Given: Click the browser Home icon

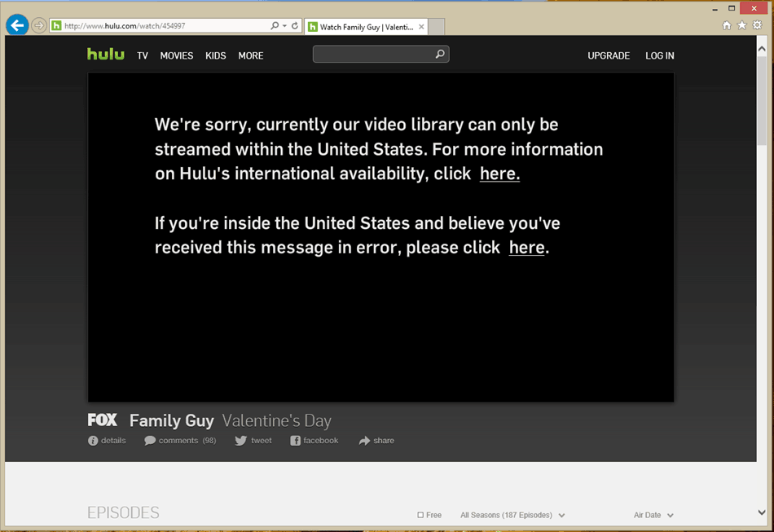Looking at the screenshot, I should tap(727, 25).
